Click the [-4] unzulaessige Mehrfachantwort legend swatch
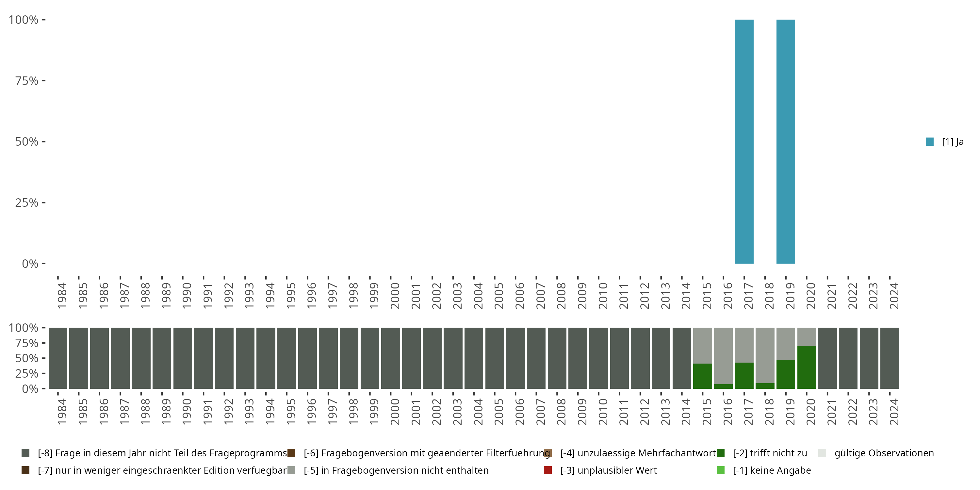This screenshot has width=980, height=490. pyautogui.click(x=548, y=453)
